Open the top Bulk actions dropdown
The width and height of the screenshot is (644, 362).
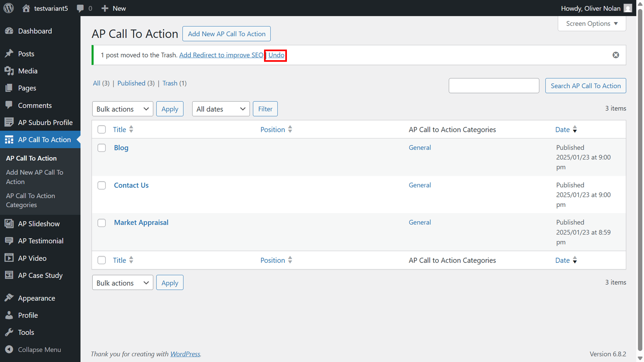[x=123, y=109]
